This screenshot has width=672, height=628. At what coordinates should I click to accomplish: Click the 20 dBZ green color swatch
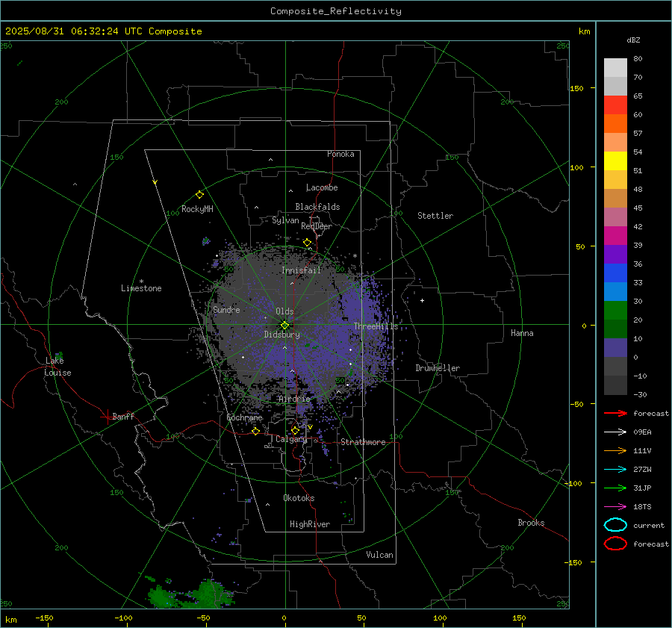tap(615, 311)
